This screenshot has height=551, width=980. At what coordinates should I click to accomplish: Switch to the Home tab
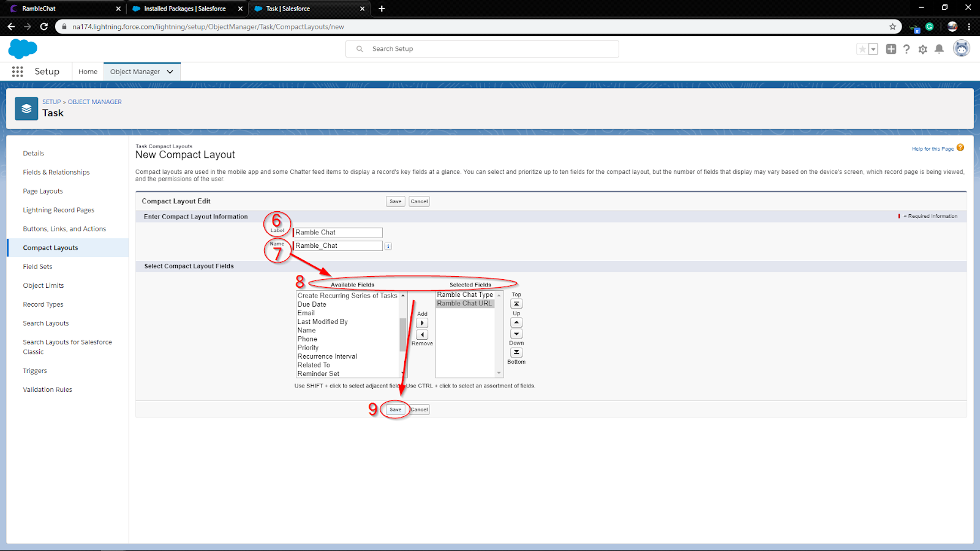(x=88, y=72)
